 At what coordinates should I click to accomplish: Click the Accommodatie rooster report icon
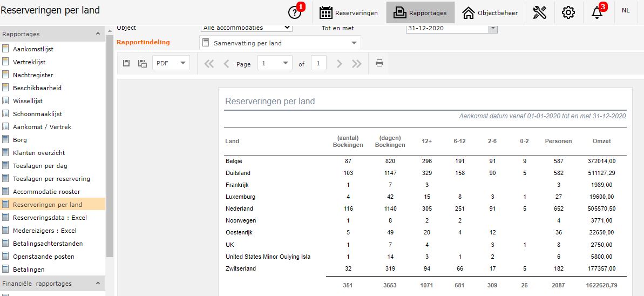[5, 191]
